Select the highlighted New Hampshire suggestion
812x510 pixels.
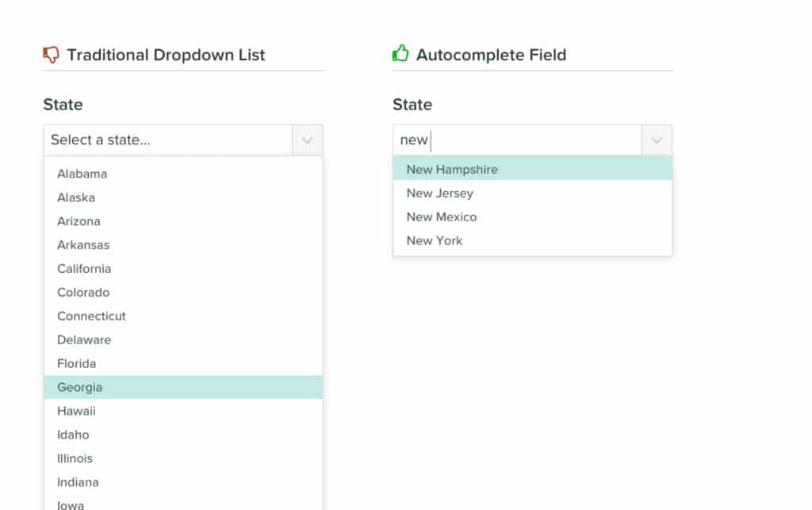coord(452,169)
